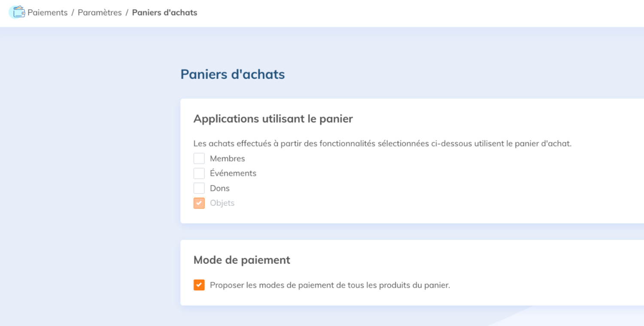Click the 'Proposer les modes de paiement' label
Image resolution: width=644 pixels, height=326 pixels.
point(330,285)
